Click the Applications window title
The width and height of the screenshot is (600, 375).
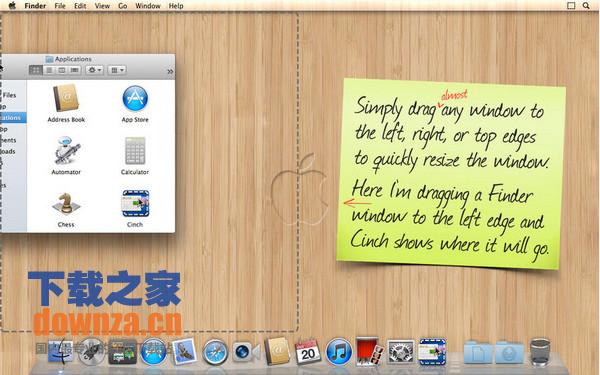[x=73, y=59]
